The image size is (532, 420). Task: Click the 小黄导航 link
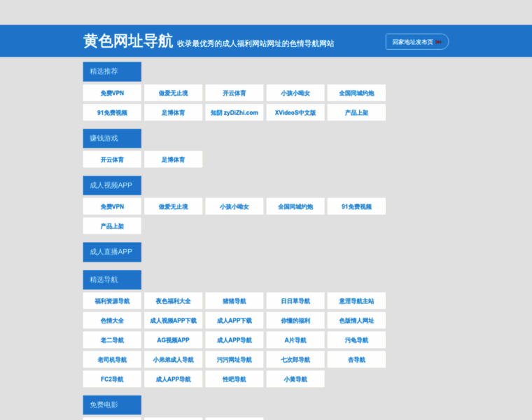(x=295, y=379)
